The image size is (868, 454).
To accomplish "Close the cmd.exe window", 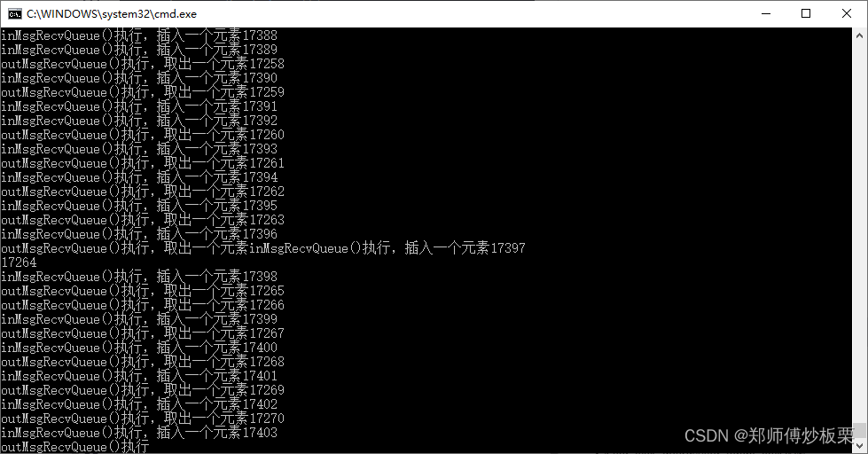I will [x=847, y=14].
